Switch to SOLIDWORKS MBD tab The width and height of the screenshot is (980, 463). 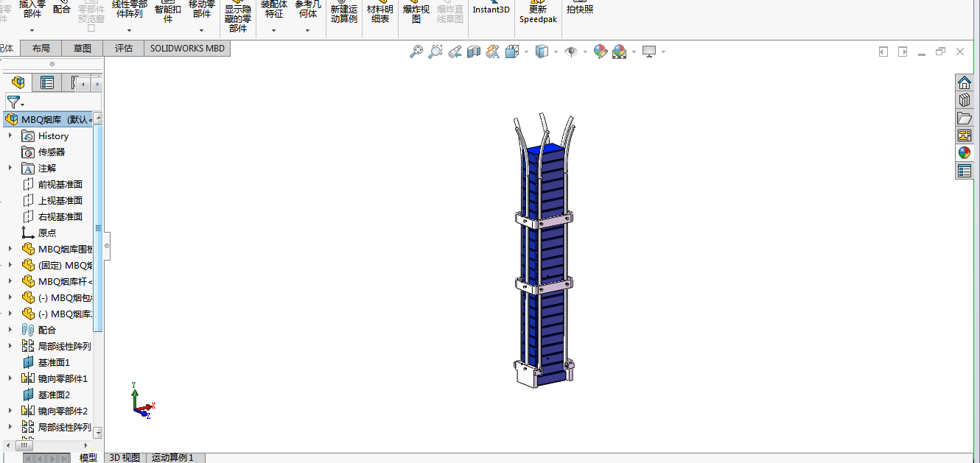pos(187,49)
